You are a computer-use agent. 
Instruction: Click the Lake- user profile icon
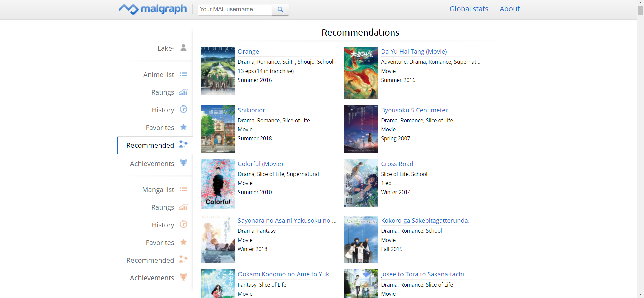click(x=183, y=48)
